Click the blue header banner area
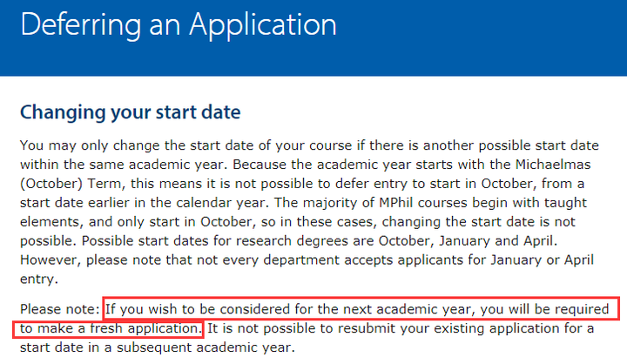Image resolution: width=627 pixels, height=364 pixels. [x=313, y=38]
